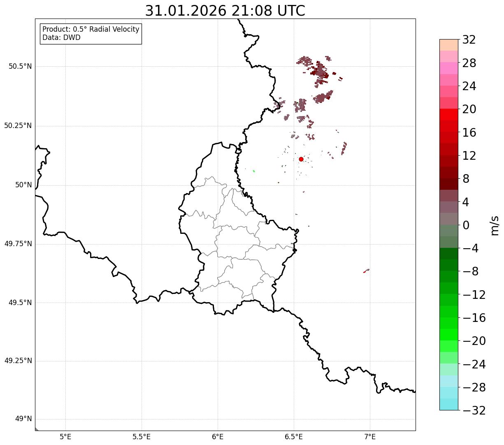504x445 pixels.
Task: Click the 5°E longitude label
Action: [x=65, y=437]
